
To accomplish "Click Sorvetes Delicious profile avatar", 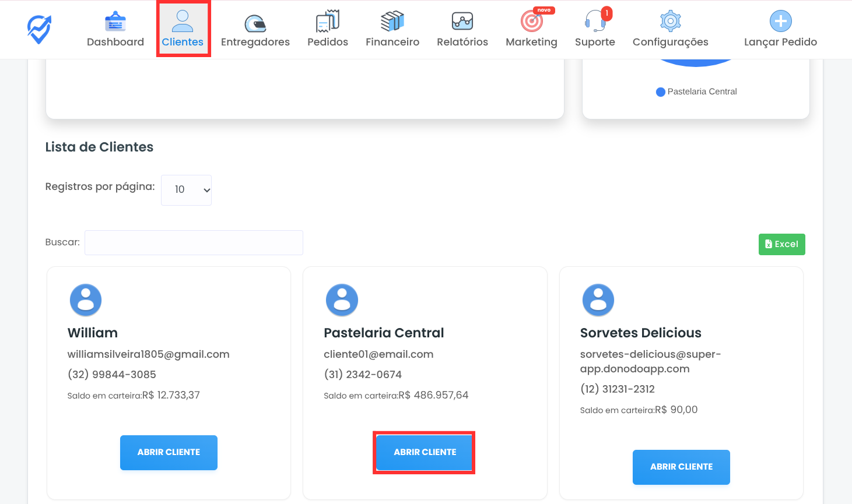I will (x=598, y=300).
